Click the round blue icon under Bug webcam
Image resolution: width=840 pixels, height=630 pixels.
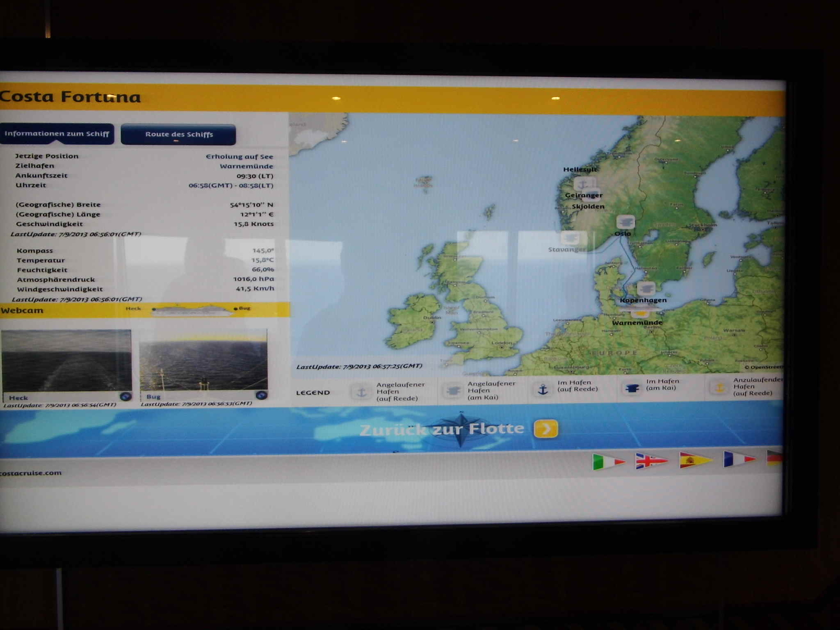[x=261, y=395]
